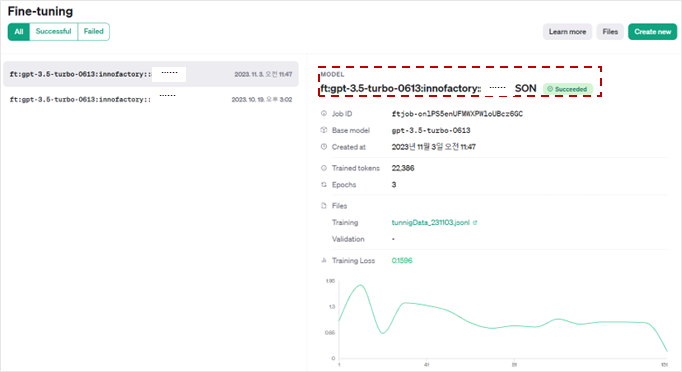Image resolution: width=682 pixels, height=372 pixels.
Task: Click the Succeeded status badge
Action: coord(568,89)
